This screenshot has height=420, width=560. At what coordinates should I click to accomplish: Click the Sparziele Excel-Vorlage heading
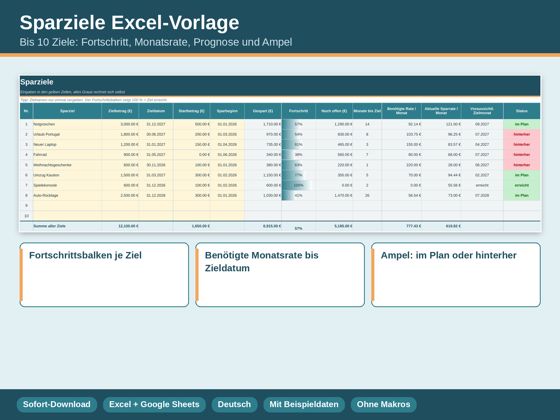(x=129, y=23)
